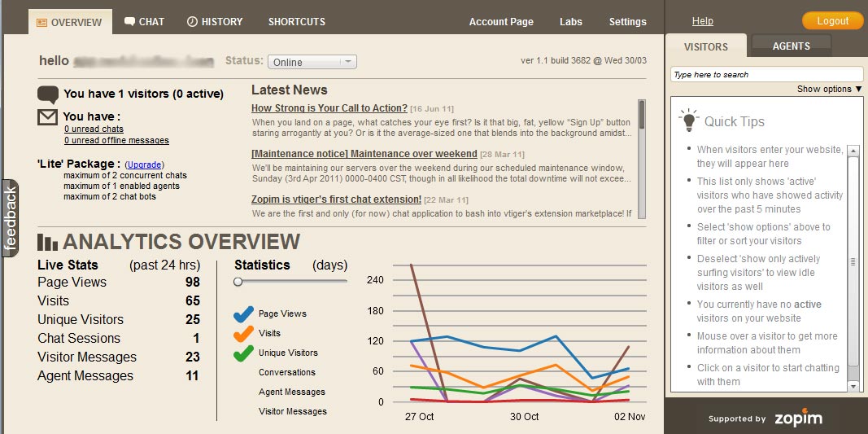This screenshot has width=868, height=434.
Task: Click the visitor search input field
Action: click(x=766, y=74)
